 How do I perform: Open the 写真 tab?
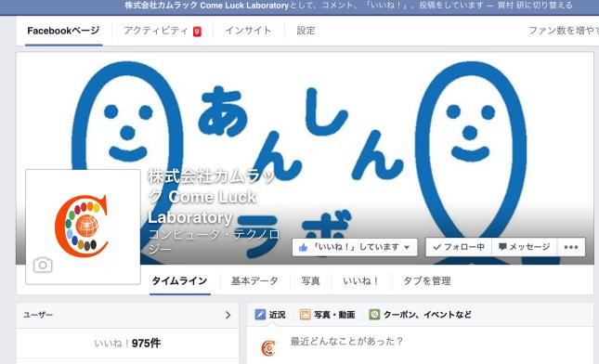coord(310,280)
